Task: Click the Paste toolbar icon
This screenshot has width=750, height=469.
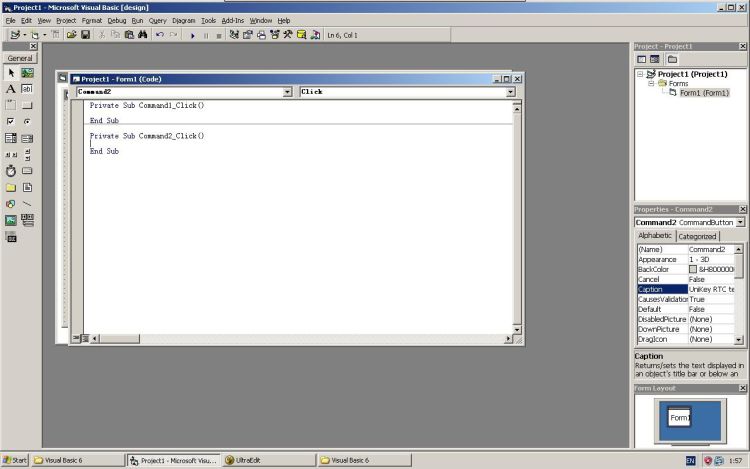Action: click(129, 34)
